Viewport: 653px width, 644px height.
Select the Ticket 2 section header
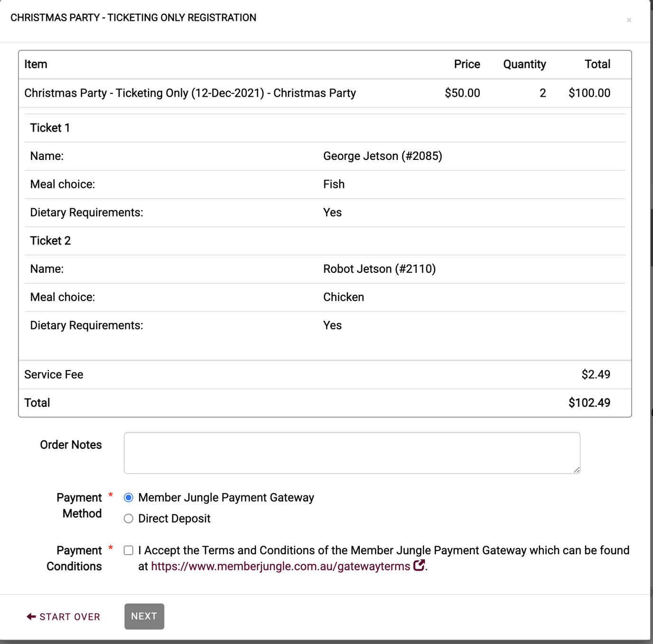point(50,241)
